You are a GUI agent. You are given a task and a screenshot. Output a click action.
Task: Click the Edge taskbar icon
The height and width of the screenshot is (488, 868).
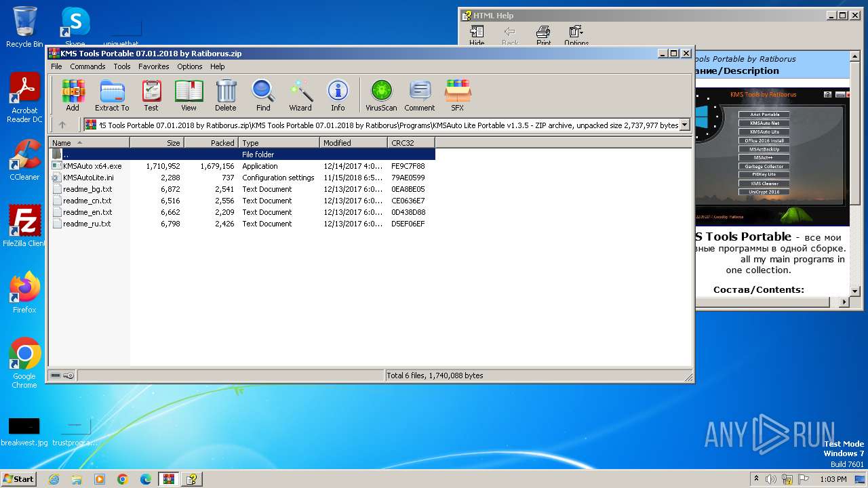[x=146, y=479]
